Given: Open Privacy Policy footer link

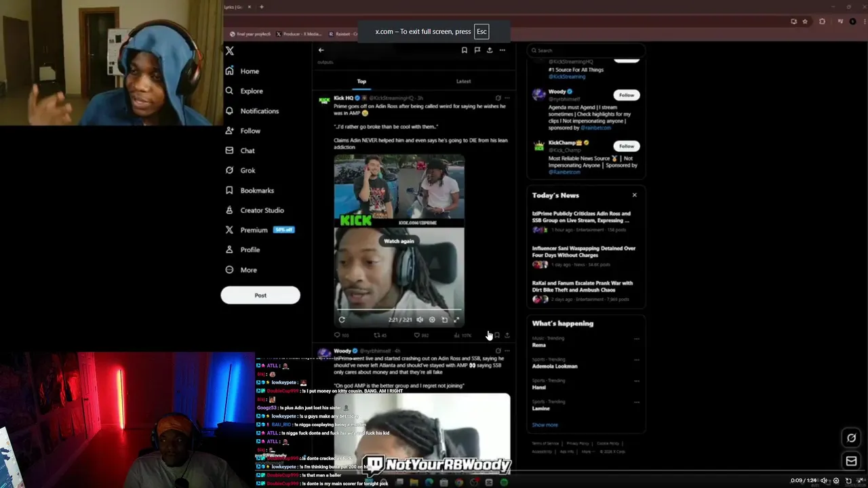Looking at the screenshot, I should [x=578, y=443].
